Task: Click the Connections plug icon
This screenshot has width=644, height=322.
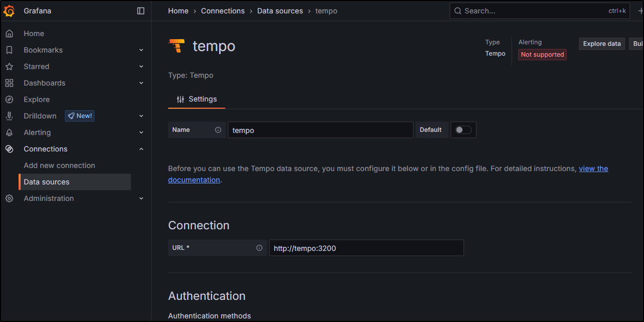Action: point(9,149)
